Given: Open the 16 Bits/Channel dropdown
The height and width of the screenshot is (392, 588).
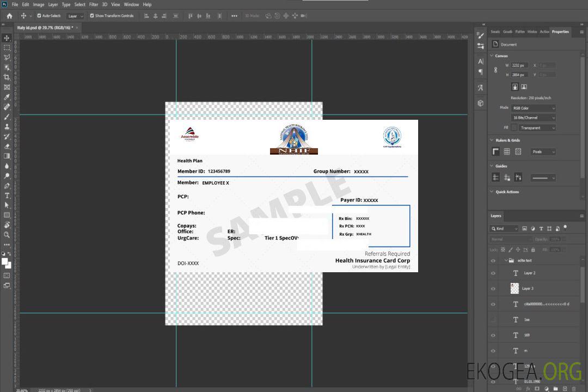Looking at the screenshot, I should (x=533, y=118).
